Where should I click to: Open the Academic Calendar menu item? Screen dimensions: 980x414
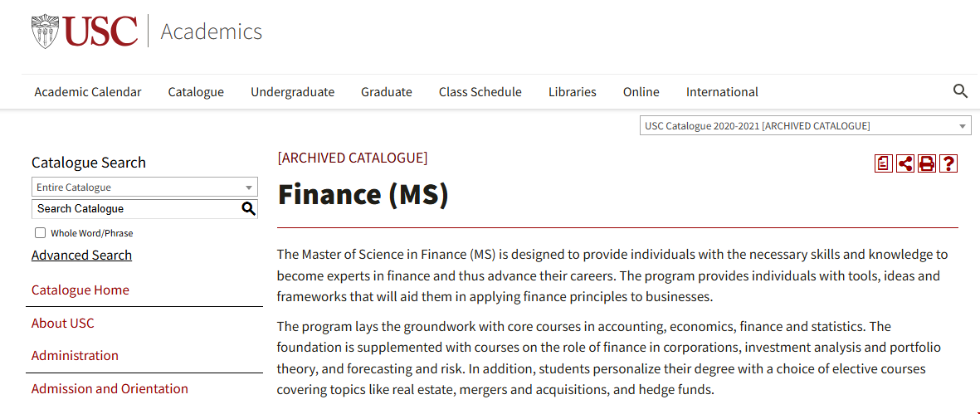[x=88, y=92]
